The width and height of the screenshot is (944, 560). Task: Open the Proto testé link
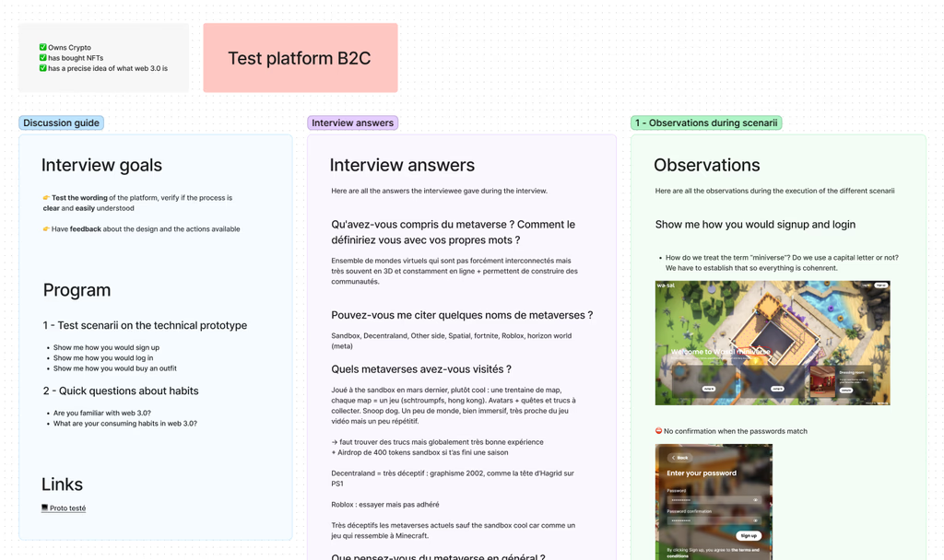pyautogui.click(x=67, y=508)
